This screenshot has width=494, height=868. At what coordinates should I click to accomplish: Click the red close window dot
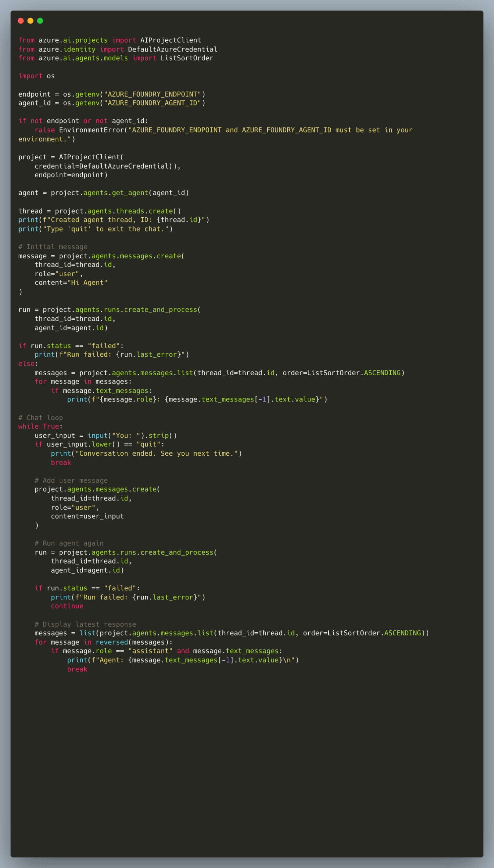(x=21, y=21)
